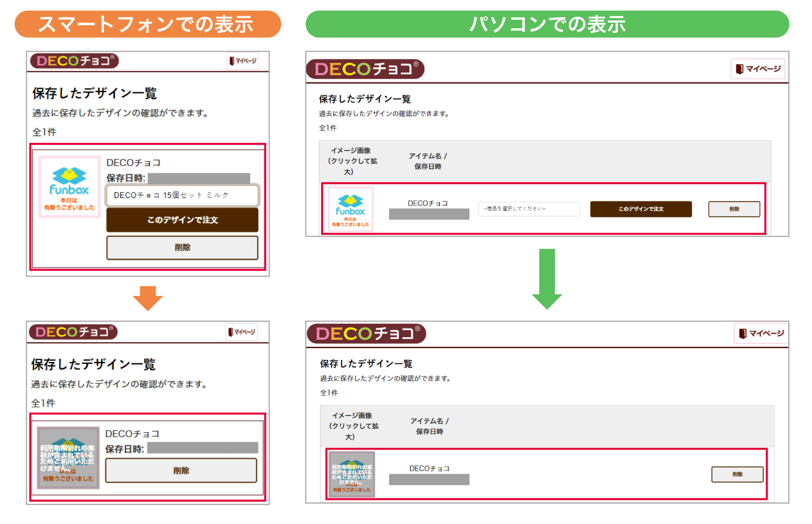Click マイページ icon in upper smartphone screenshot

tap(243, 61)
